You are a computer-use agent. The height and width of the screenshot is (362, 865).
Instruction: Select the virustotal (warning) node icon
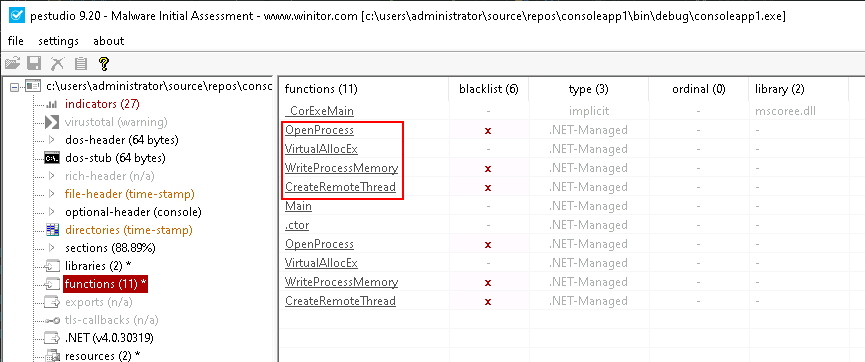(x=52, y=122)
